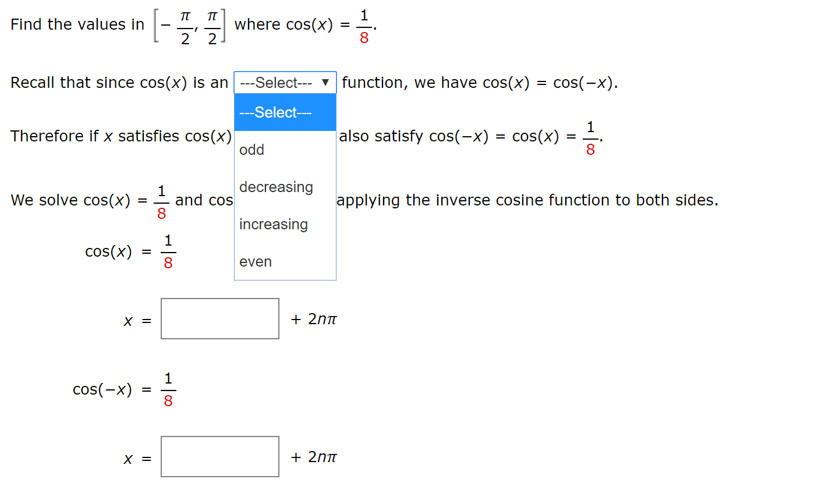Click the '+ 2nπ' label beside the first box
This screenshot has width=829, height=504.
pos(313,319)
